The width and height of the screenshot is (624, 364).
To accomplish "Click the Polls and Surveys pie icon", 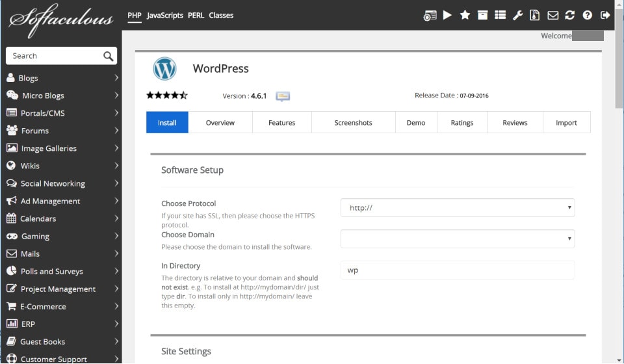I will (x=12, y=271).
